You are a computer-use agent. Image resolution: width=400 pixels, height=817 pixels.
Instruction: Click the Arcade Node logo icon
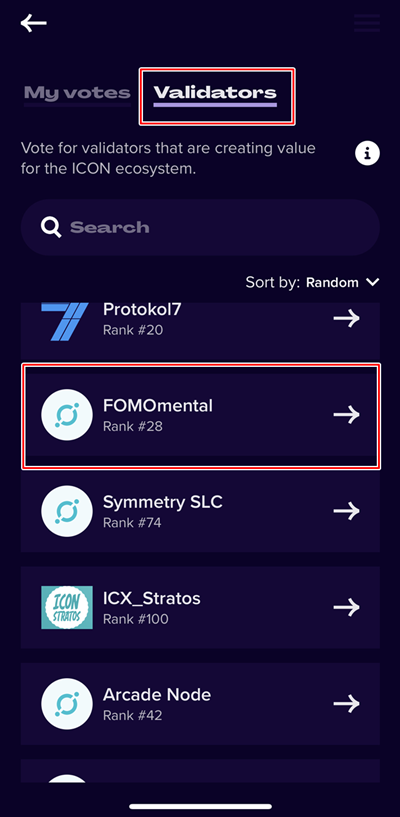point(67,703)
